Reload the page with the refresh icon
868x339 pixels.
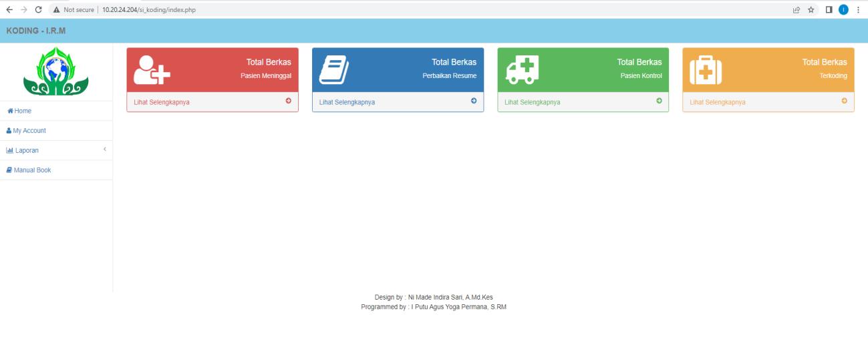coord(38,9)
